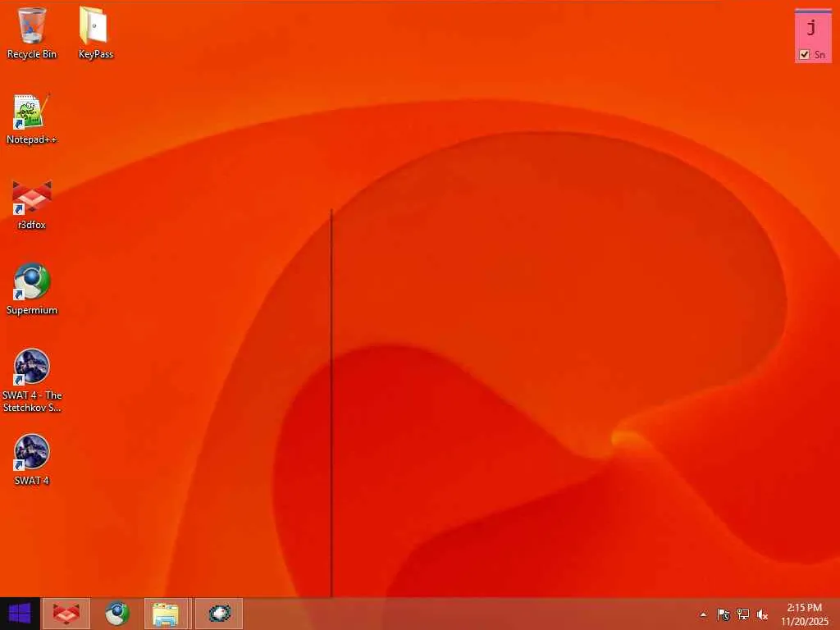Open File Explorer from the taskbar
The width and height of the screenshot is (840, 630).
[x=166, y=614]
